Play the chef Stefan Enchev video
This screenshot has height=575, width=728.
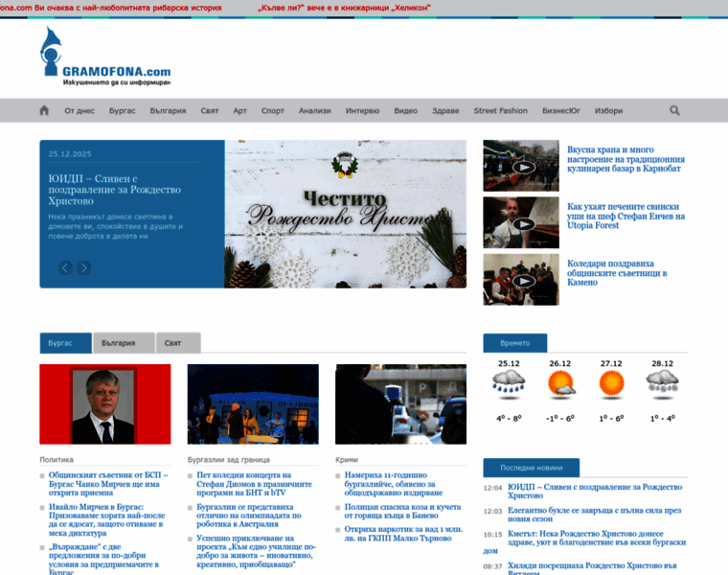[x=521, y=222]
